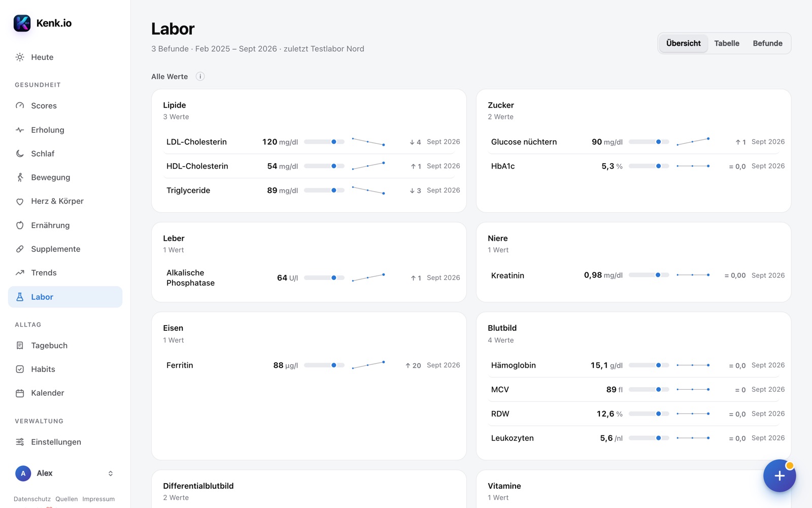
Task: Click the Labor flask icon
Action: pyautogui.click(x=20, y=297)
